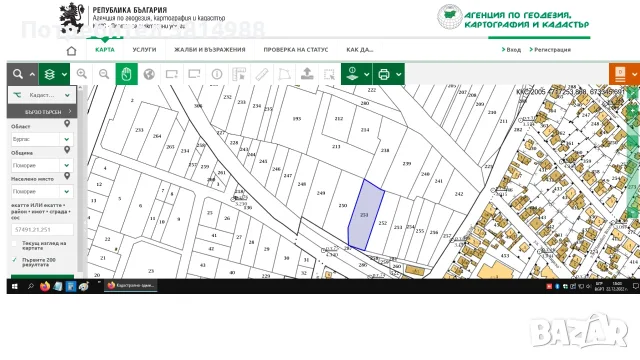Click the print icon
640x360 pixels.
(x=384, y=74)
